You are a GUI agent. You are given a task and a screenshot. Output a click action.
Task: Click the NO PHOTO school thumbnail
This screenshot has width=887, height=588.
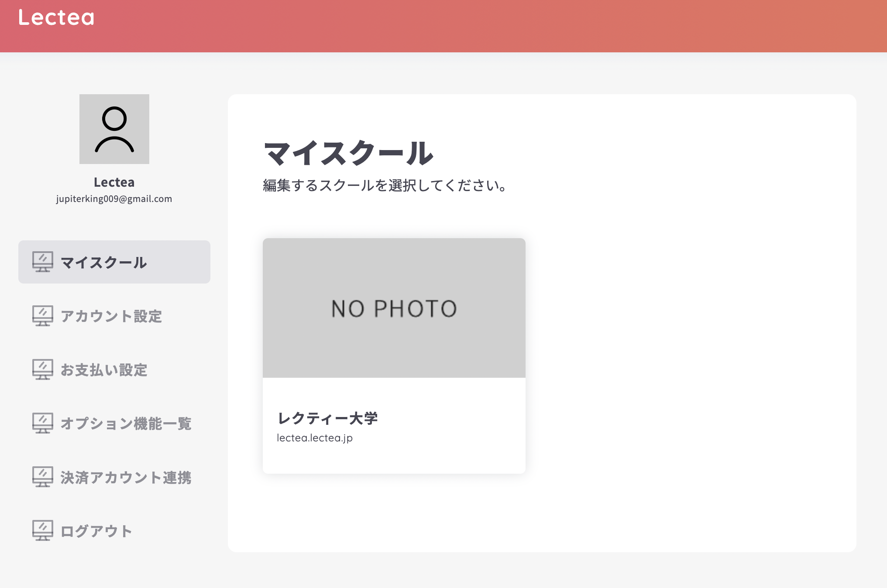tap(394, 308)
